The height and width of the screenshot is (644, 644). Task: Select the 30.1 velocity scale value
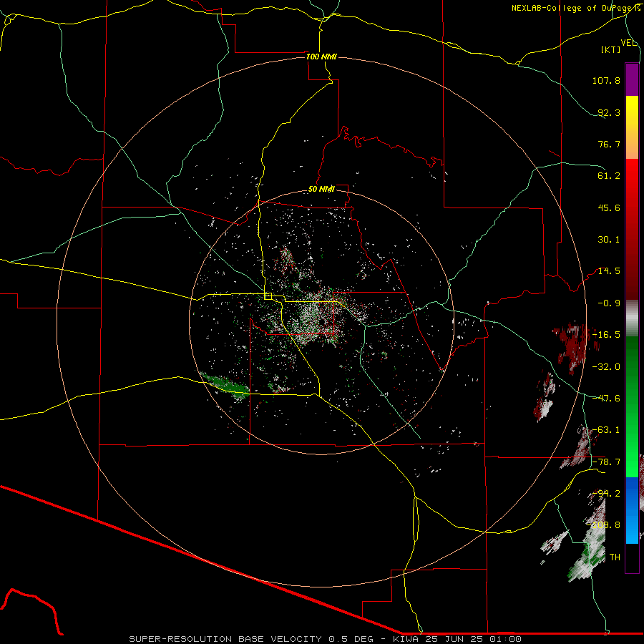[609, 240]
